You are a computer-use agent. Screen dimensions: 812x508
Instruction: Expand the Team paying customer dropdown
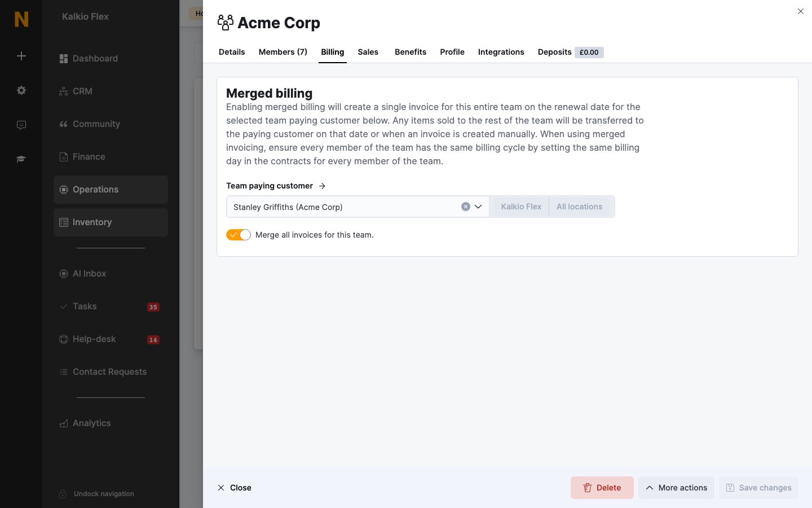click(478, 207)
